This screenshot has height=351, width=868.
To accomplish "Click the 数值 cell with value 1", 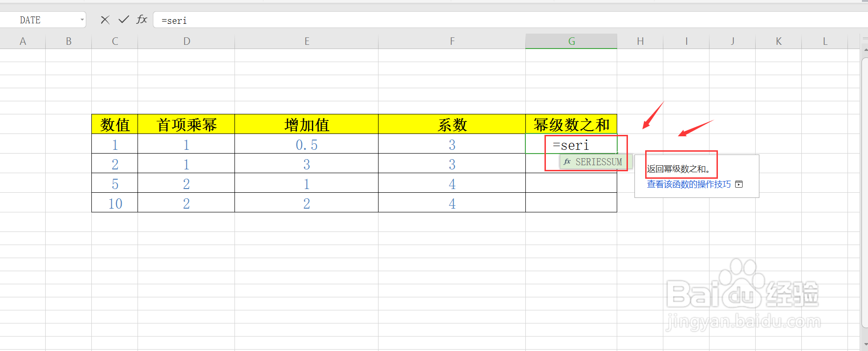I will pyautogui.click(x=115, y=144).
